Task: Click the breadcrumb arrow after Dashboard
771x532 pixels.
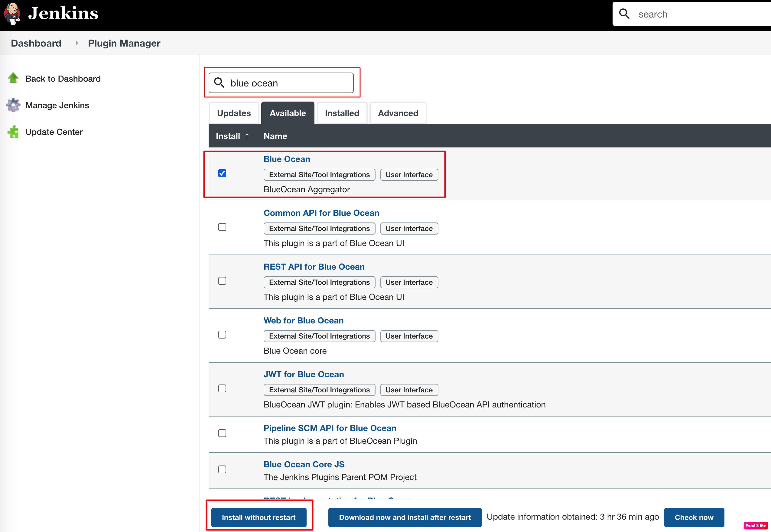Action: [x=77, y=43]
